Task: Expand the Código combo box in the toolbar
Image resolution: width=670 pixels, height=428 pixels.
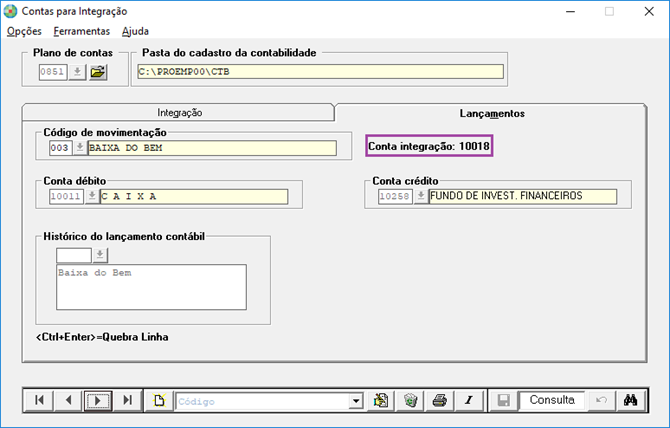Action: pos(356,401)
